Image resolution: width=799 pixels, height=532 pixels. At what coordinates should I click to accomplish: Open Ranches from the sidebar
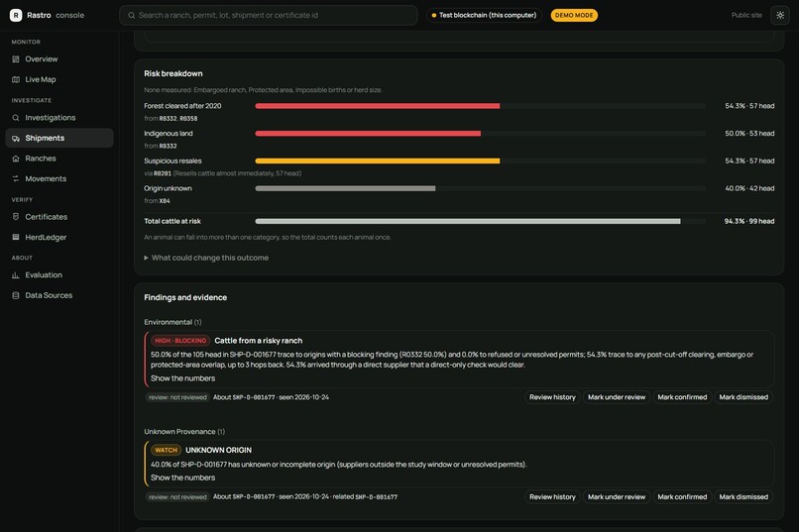click(x=59, y=159)
